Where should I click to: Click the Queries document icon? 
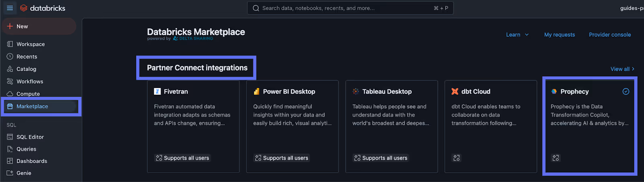[x=10, y=149]
